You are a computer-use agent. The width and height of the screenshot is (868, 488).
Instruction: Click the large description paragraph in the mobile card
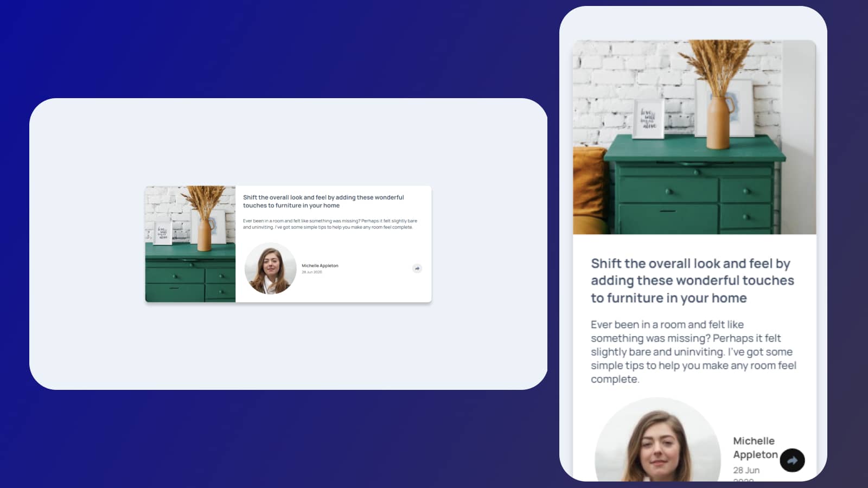pyautogui.click(x=693, y=351)
